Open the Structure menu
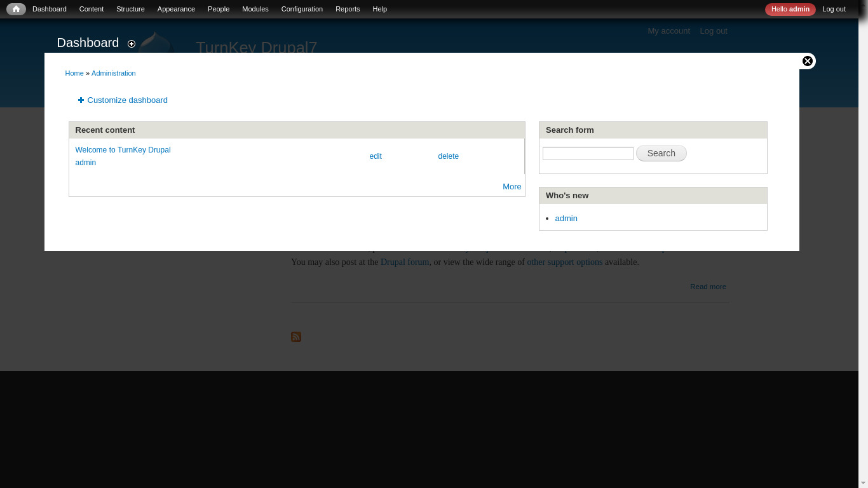This screenshot has width=868, height=488. click(130, 9)
